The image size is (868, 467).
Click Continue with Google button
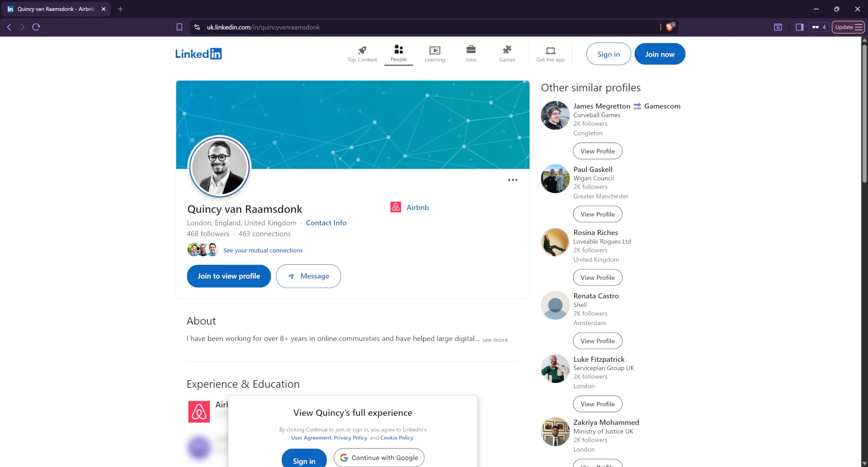[379, 457]
